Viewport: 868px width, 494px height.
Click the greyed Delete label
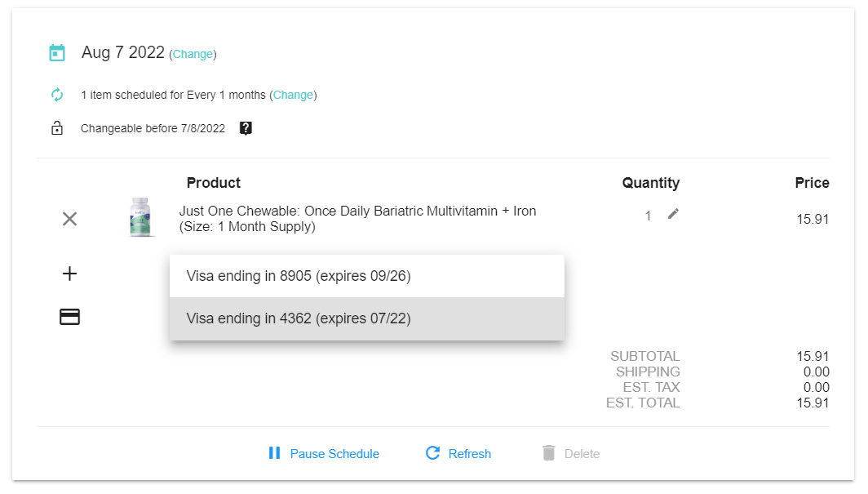point(582,454)
